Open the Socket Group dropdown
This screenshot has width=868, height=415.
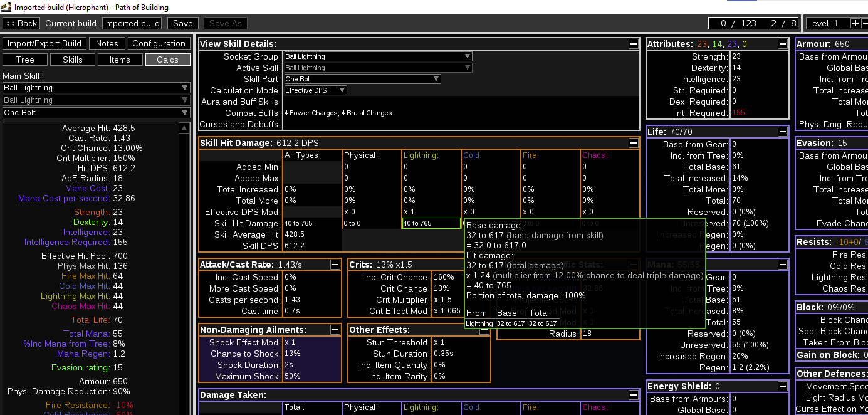378,56
